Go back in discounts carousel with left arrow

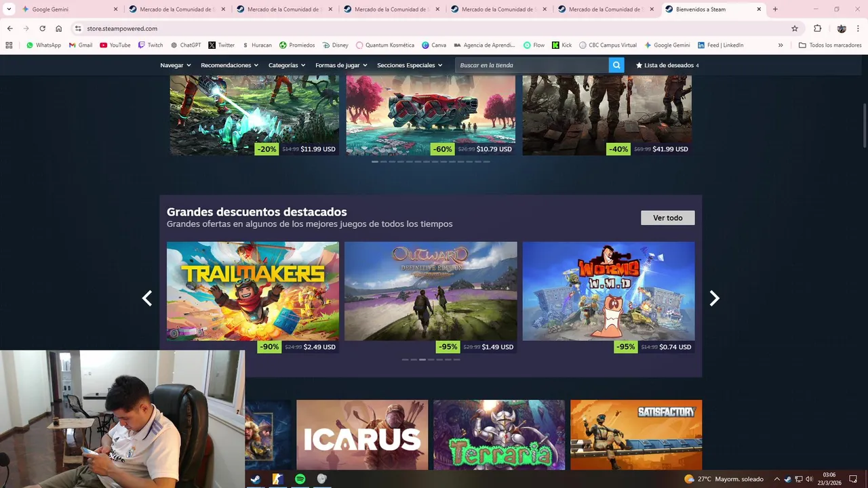click(146, 298)
